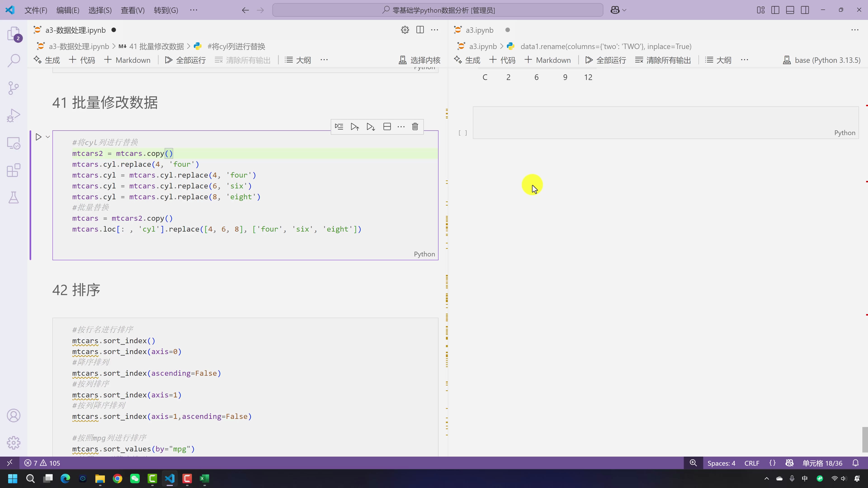Open more menu items ellipsis in menu bar
868x488 pixels.
pyautogui.click(x=194, y=10)
